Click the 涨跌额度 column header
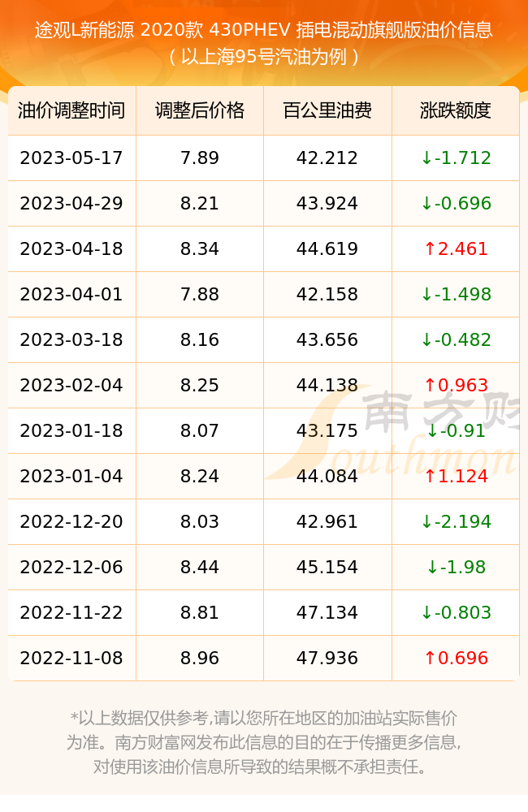This screenshot has height=812, width=528. click(x=456, y=110)
